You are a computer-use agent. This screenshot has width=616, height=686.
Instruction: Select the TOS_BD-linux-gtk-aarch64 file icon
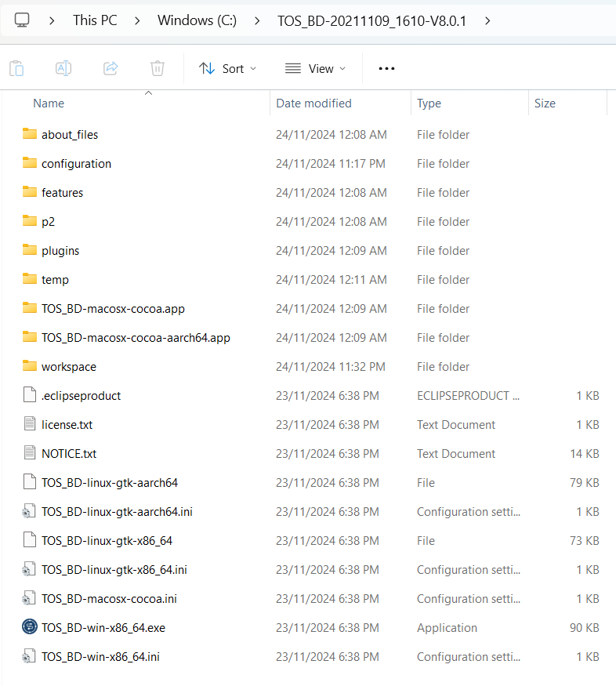pyautogui.click(x=29, y=482)
